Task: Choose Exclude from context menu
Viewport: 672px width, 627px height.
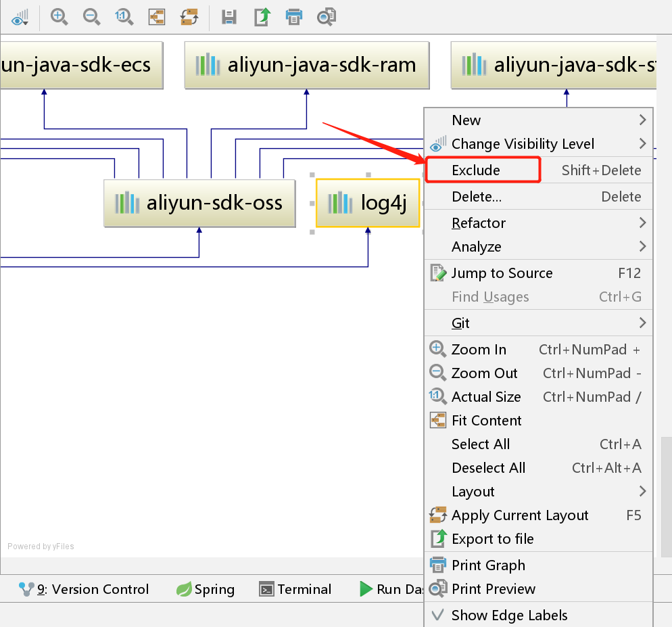Action: click(x=539, y=170)
